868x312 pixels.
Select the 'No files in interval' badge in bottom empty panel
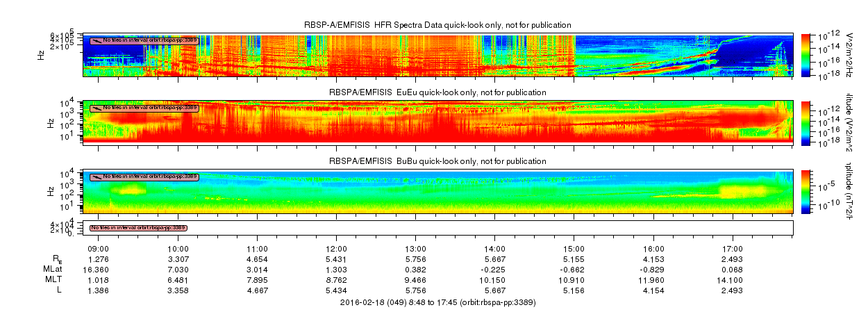pos(139,228)
